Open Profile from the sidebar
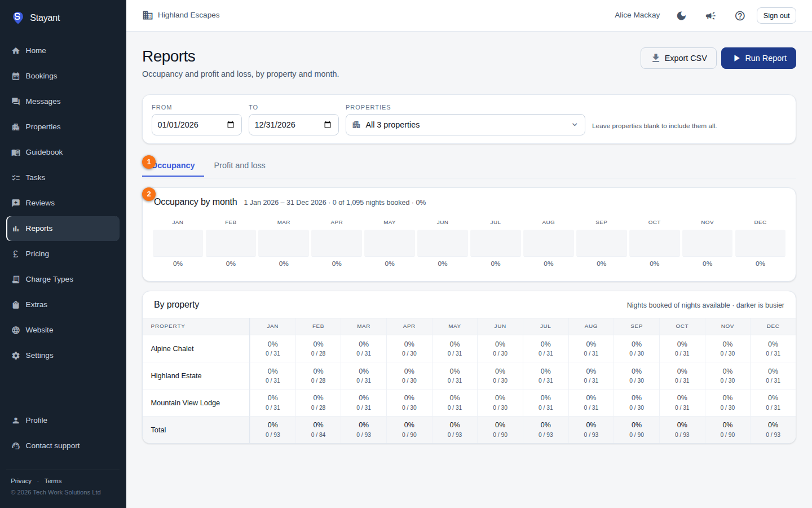 (63, 421)
